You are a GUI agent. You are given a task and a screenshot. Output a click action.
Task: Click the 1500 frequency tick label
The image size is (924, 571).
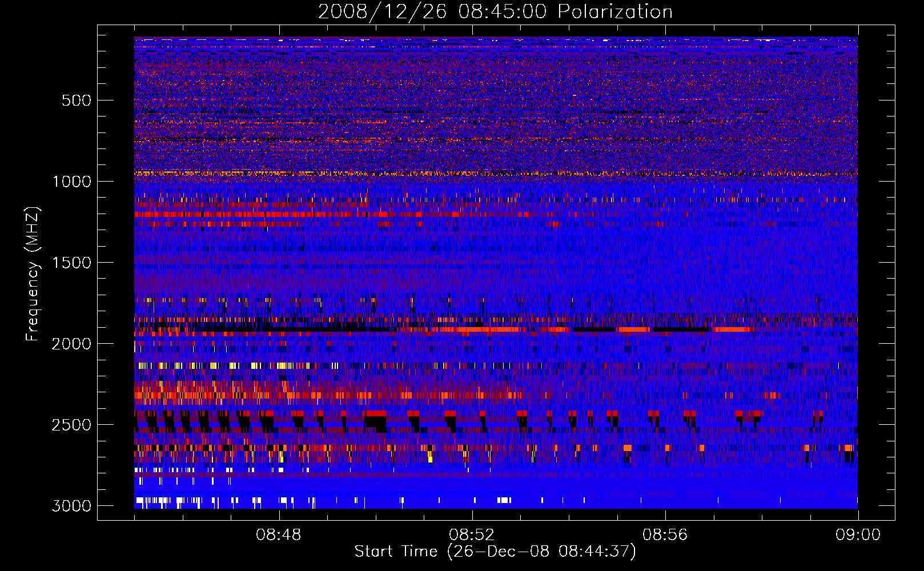pos(71,263)
